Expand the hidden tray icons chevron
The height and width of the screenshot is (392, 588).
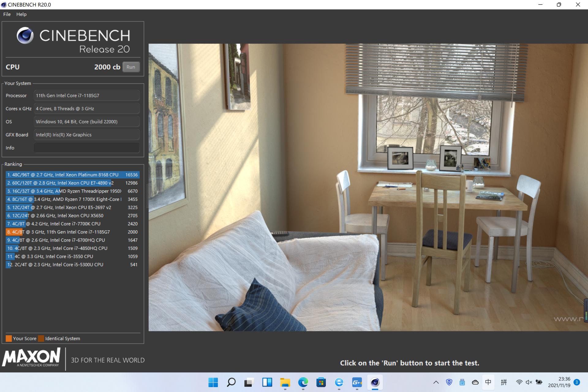[436, 382]
